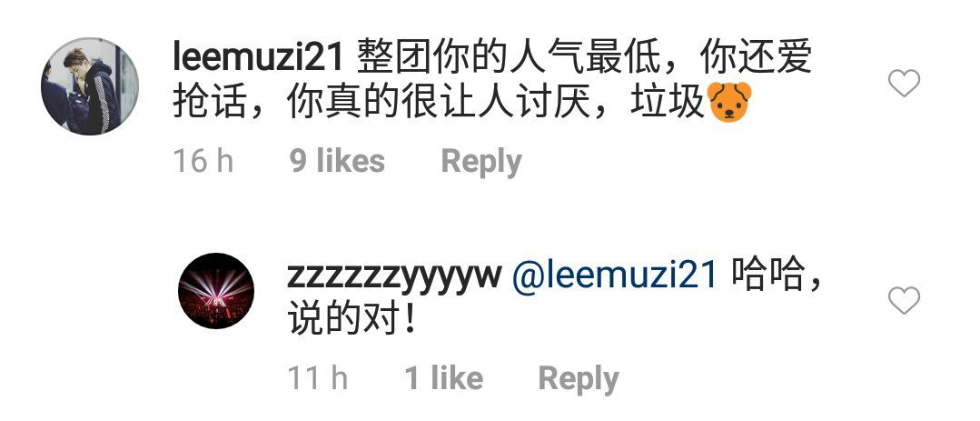This screenshot has height=421, width=980.
Task: Like the reply by zzzzzzyyyyw
Action: [x=904, y=300]
